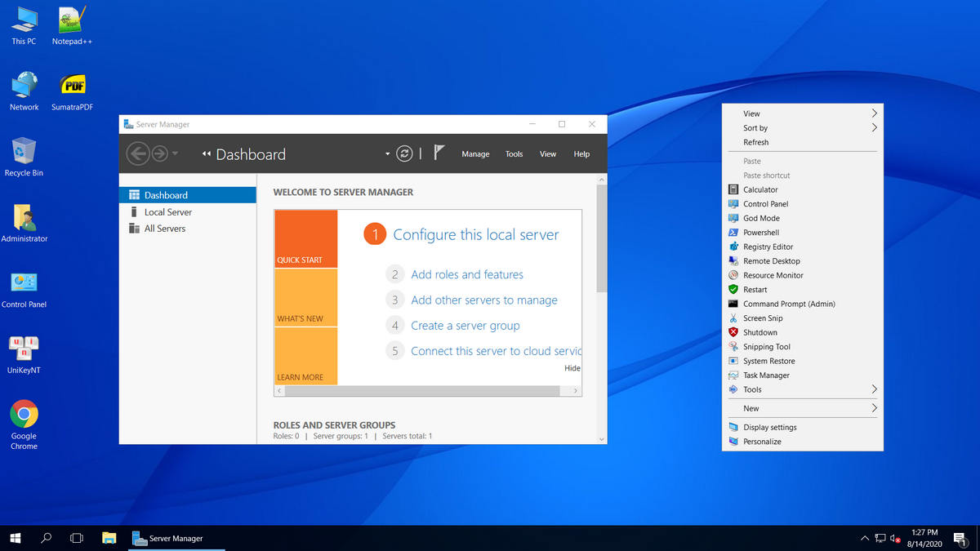Open the View menu in Server Manager
The image size is (980, 551).
pyautogui.click(x=548, y=153)
